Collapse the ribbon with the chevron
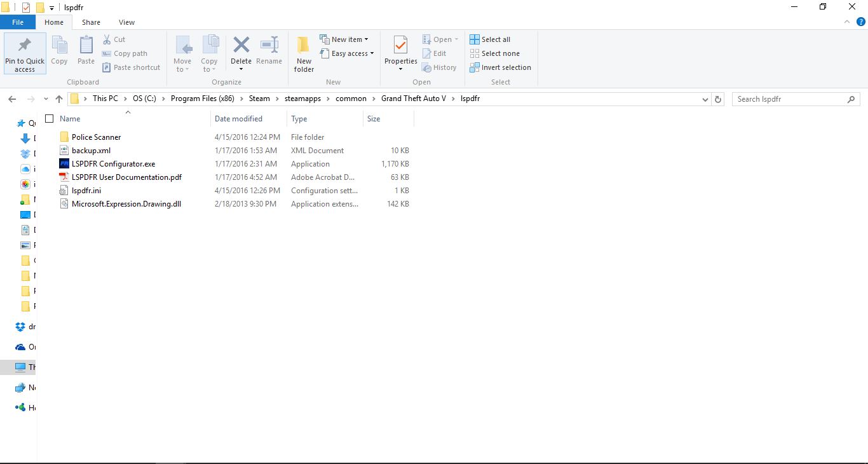This screenshot has height=464, width=868. 847,22
